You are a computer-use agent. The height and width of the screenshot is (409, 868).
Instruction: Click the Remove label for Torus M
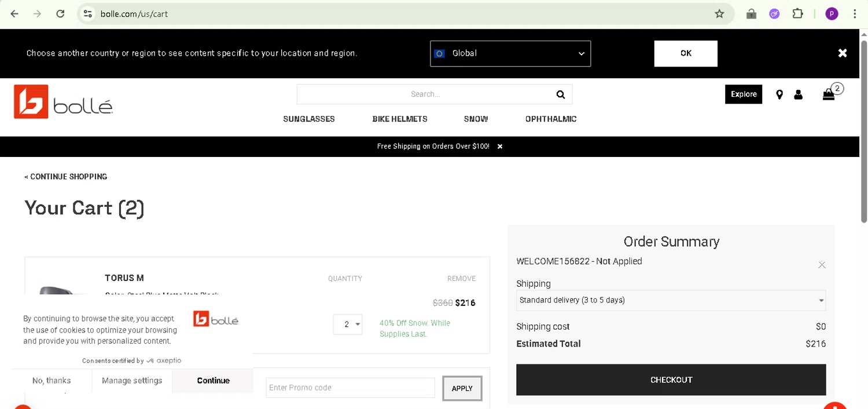pyautogui.click(x=461, y=279)
